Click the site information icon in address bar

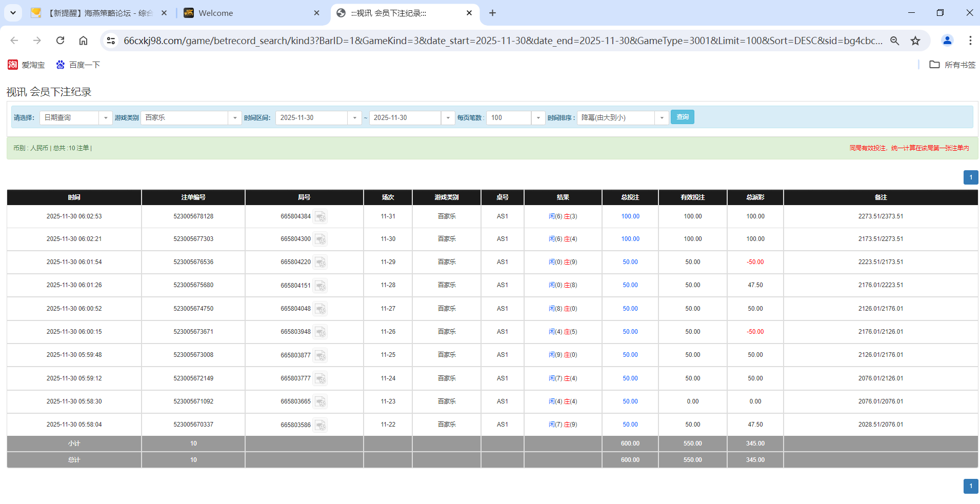coord(111,40)
